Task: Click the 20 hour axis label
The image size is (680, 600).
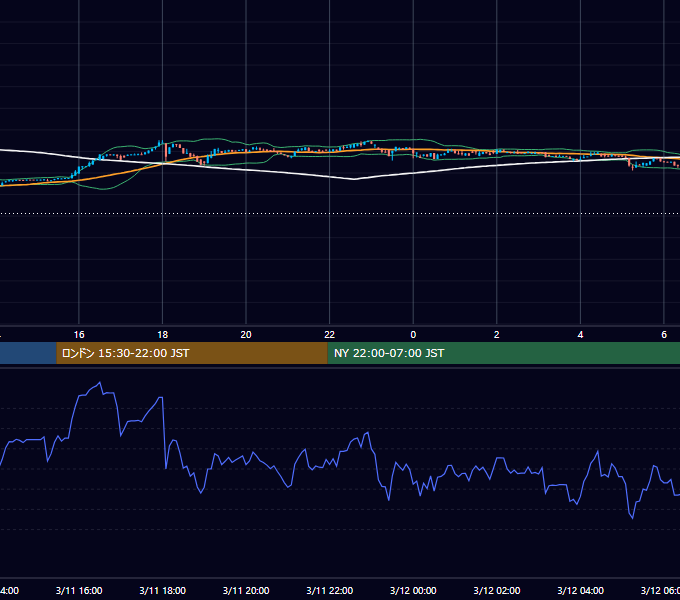Action: pyautogui.click(x=246, y=335)
